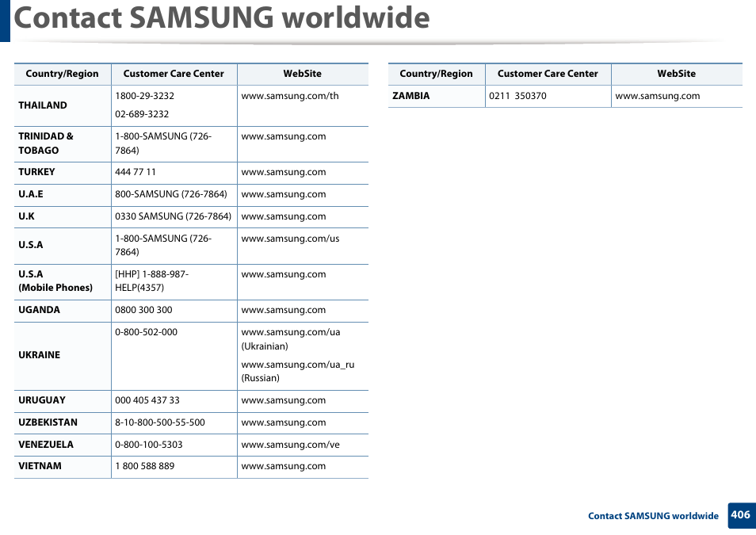Click the Venezuela website www.samsung.com/ve
Image resolution: width=756 pixels, height=535 pixels.
point(290,445)
